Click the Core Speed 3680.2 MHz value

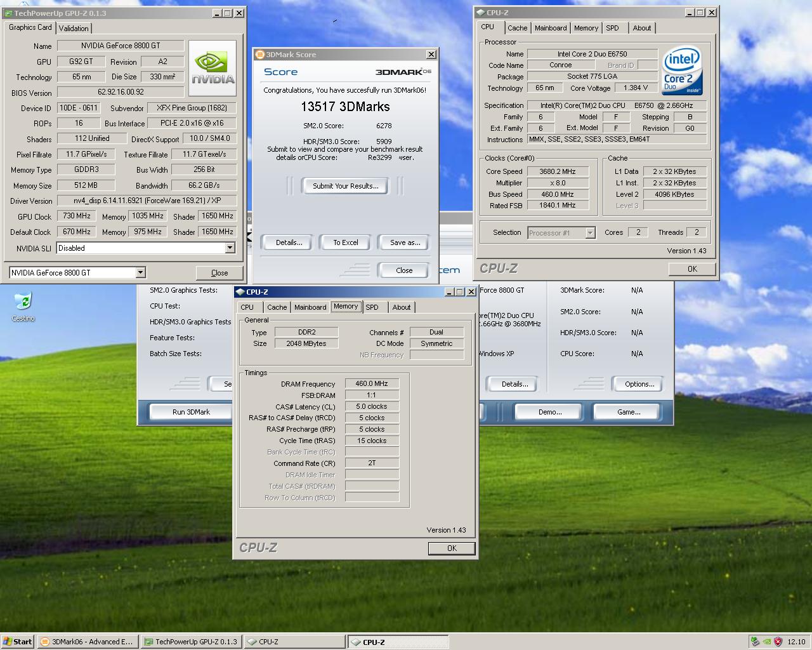(557, 171)
